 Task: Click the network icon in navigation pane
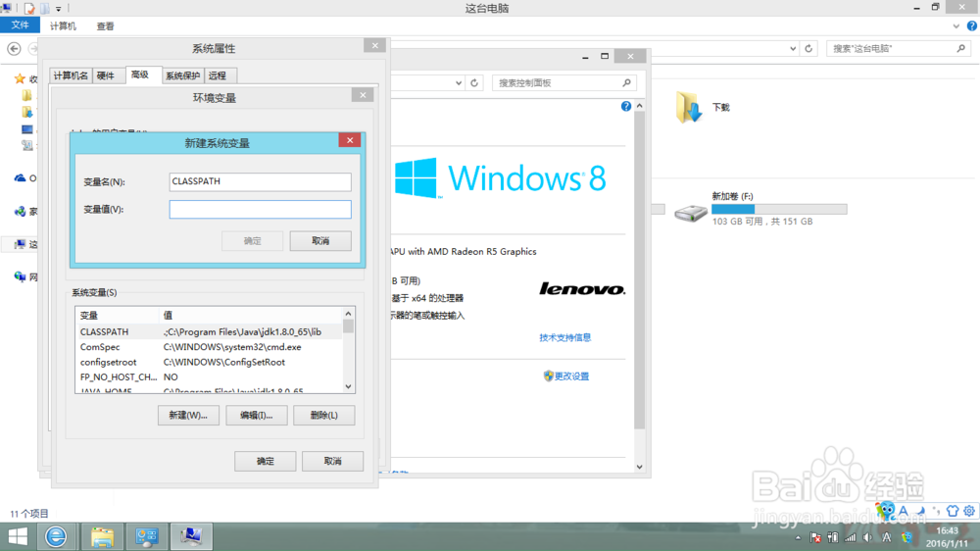tap(20, 276)
